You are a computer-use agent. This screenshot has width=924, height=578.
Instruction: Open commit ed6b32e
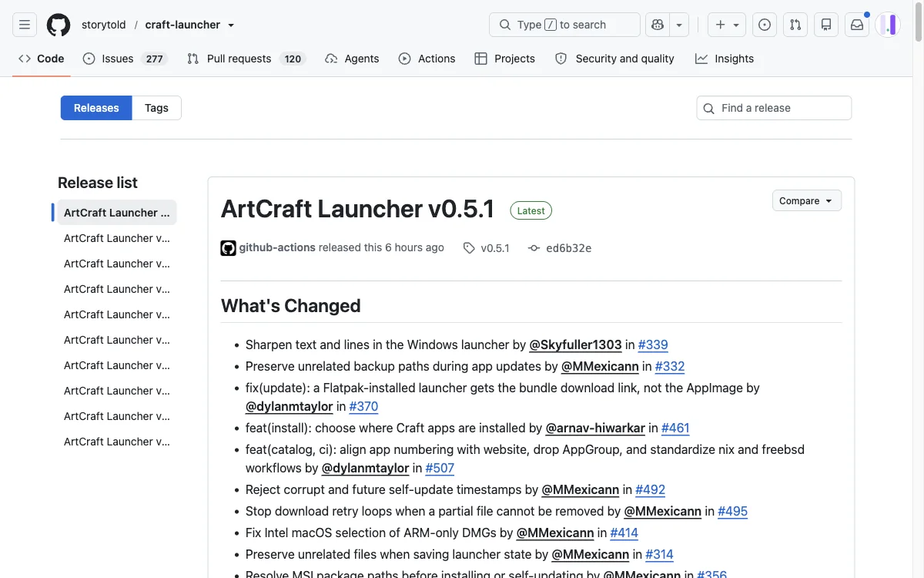coord(560,248)
